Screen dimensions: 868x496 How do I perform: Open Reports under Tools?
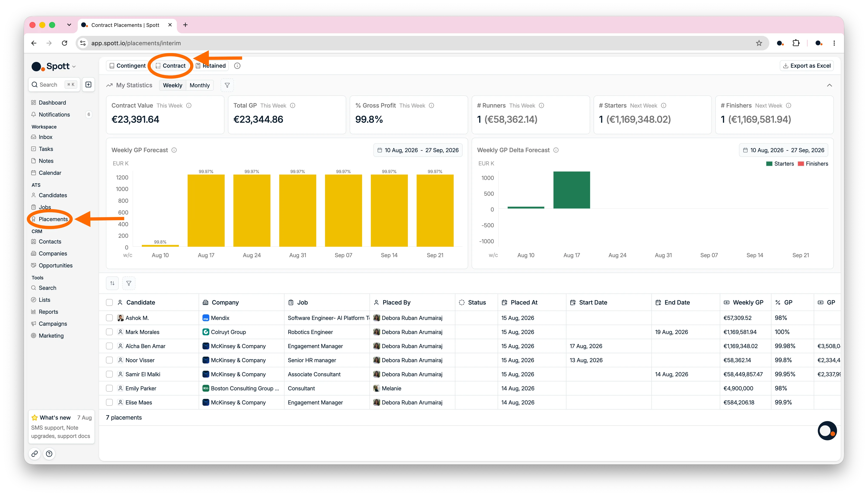(48, 312)
